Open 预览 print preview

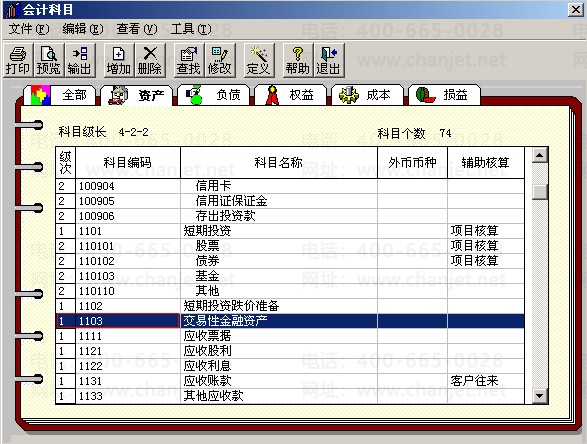click(49, 60)
